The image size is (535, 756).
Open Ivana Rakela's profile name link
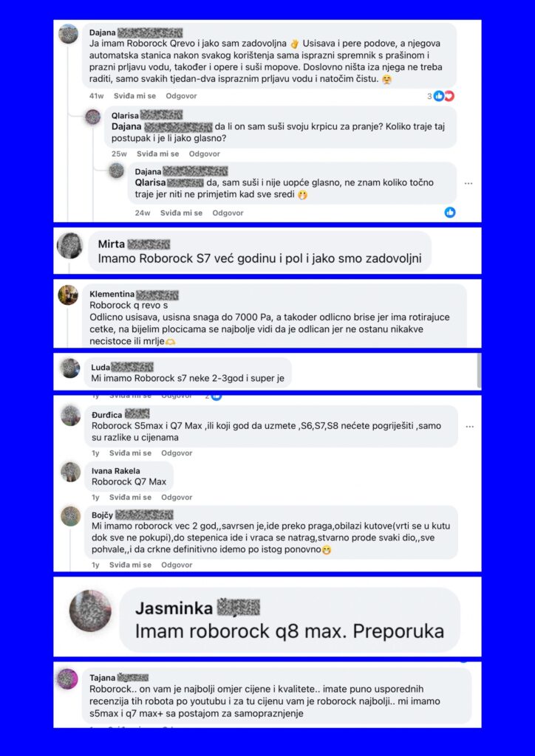(x=116, y=471)
